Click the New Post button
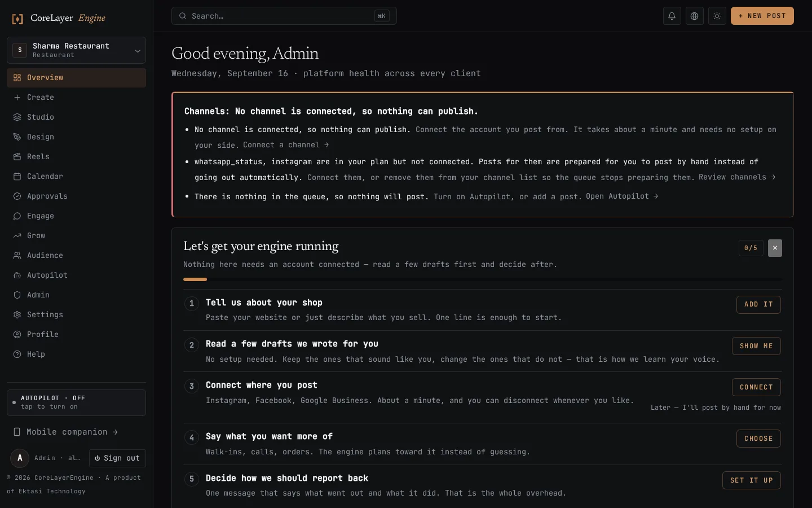 click(x=762, y=16)
